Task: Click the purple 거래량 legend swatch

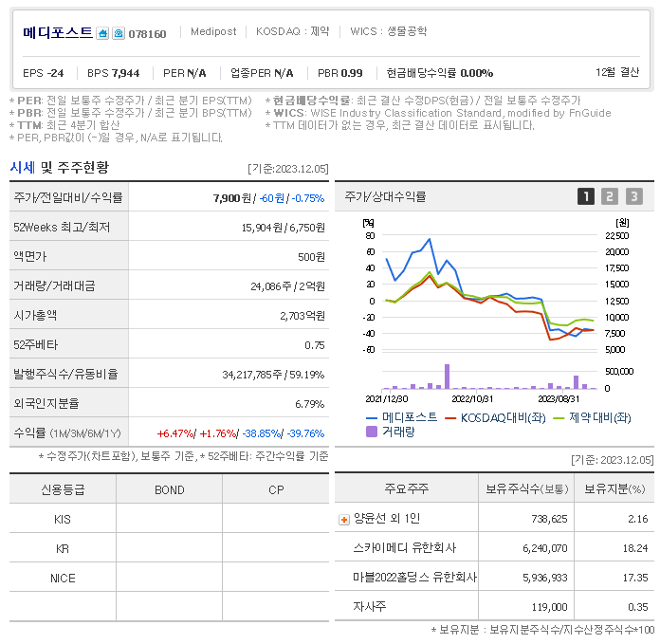Action: pos(372,432)
